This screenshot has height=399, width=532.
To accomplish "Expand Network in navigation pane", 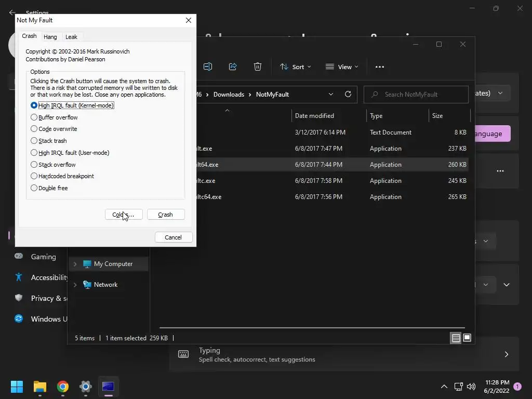I will (x=75, y=285).
